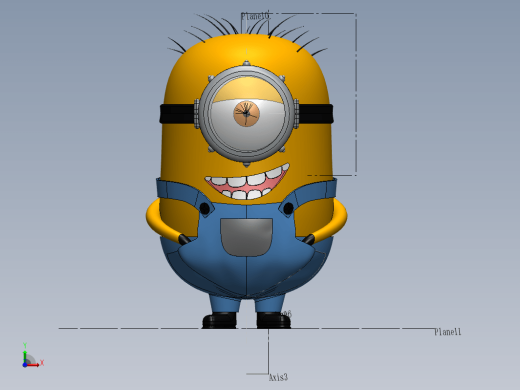Select the left black shoe
Image resolution: width=520 pixels, height=390 pixels.
pyautogui.click(x=219, y=320)
